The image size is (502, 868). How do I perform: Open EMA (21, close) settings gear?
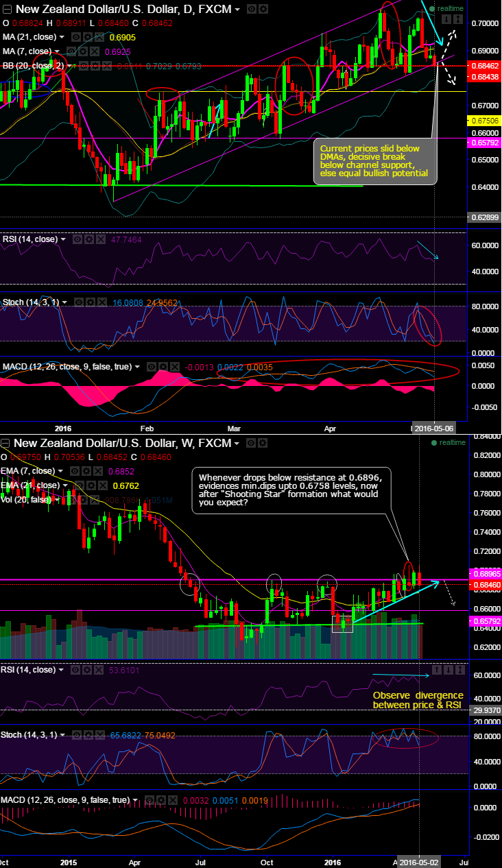[91, 485]
